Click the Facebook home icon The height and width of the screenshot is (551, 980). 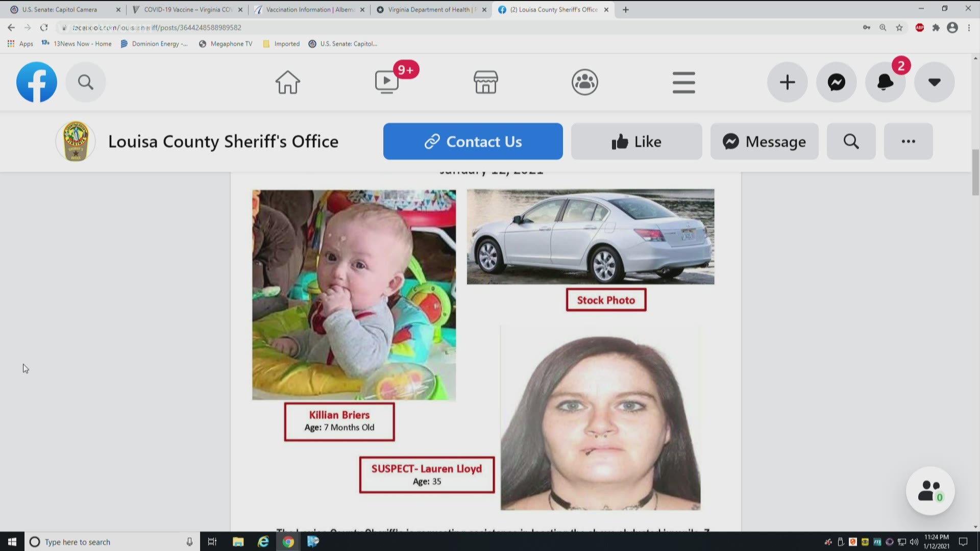point(288,82)
